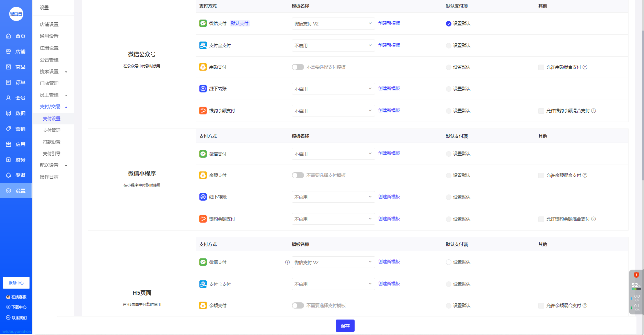The width and height of the screenshot is (644, 335).
Task: Toggle 余额支付 switch in 微信小程序 section
Action: 298,175
